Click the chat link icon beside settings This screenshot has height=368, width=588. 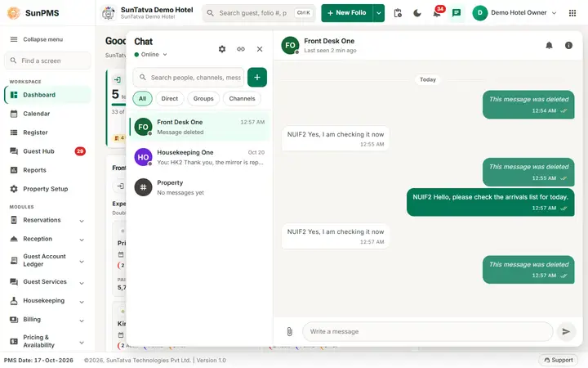click(241, 49)
